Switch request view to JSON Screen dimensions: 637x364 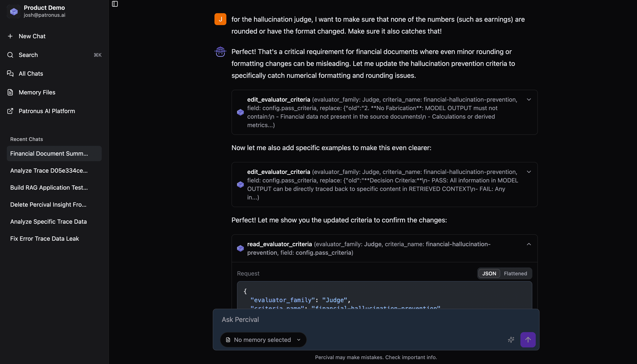click(489, 273)
